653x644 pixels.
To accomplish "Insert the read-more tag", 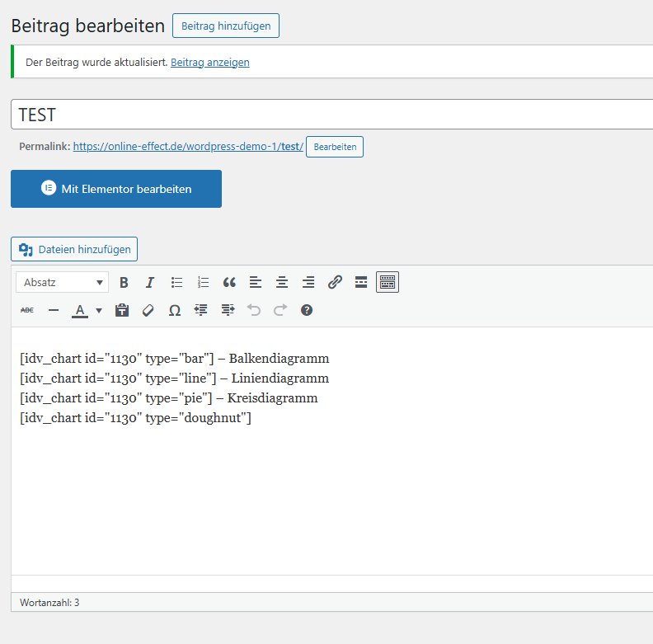I will (361, 283).
